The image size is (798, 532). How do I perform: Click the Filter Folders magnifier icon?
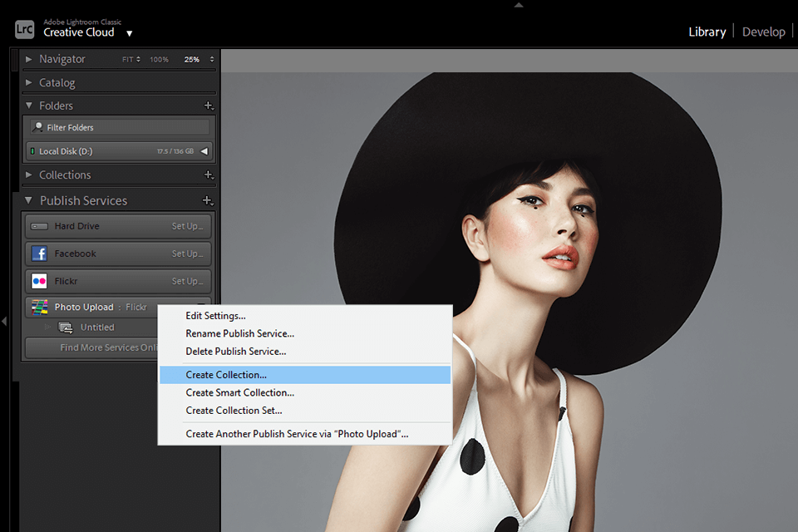(37, 127)
